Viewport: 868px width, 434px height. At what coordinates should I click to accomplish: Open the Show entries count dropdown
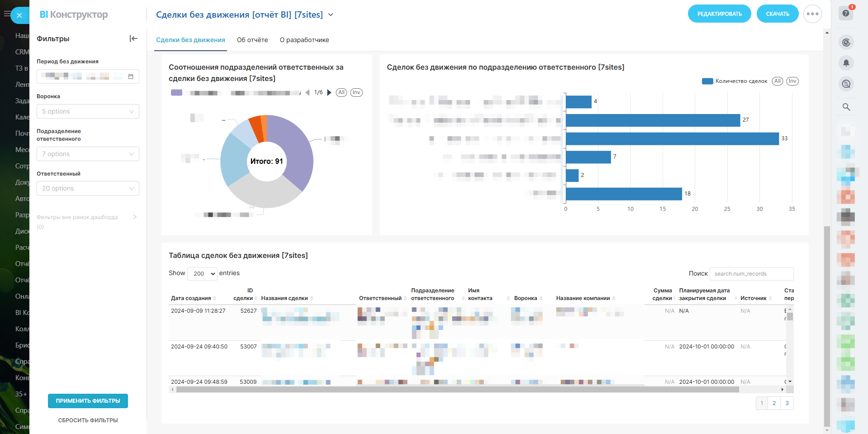[x=202, y=273]
